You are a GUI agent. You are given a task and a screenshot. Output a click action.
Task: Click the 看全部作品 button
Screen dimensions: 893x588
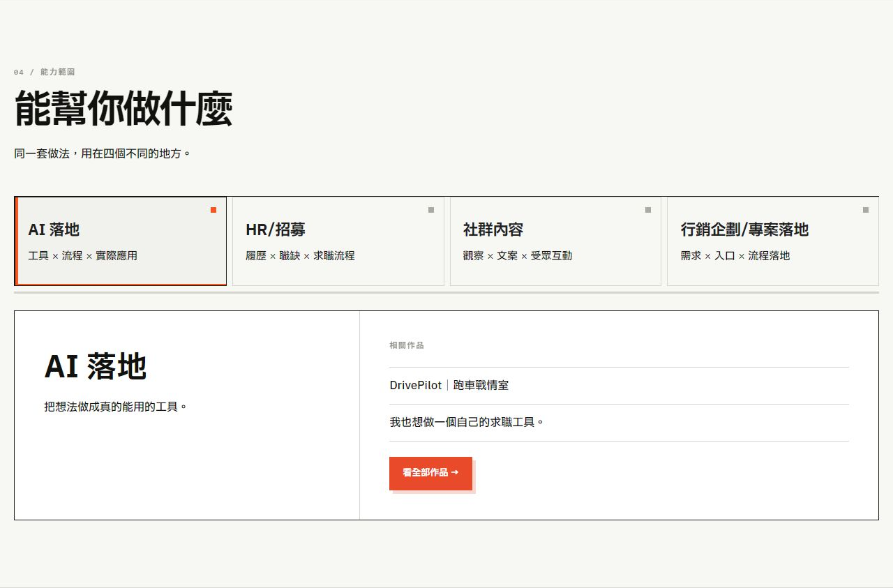coord(430,473)
